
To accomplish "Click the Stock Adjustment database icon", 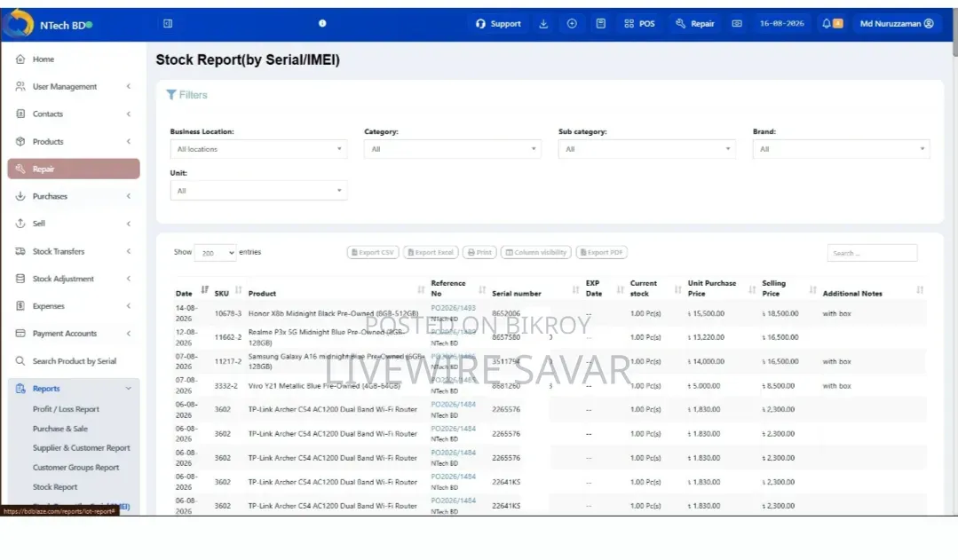I will pos(20,279).
